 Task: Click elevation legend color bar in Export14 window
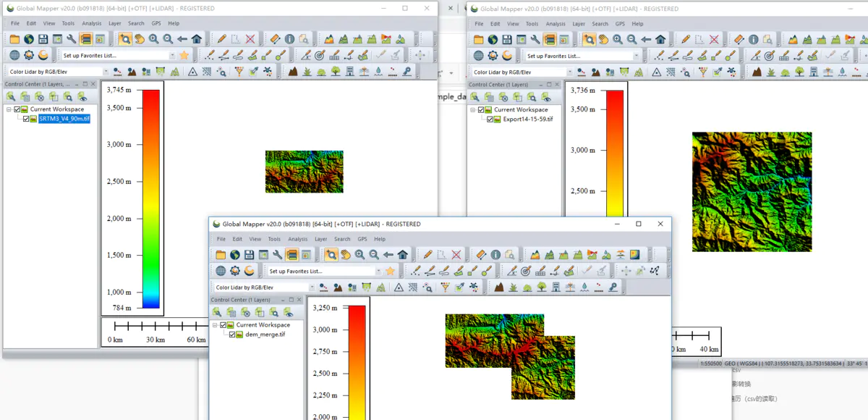pyautogui.click(x=614, y=154)
